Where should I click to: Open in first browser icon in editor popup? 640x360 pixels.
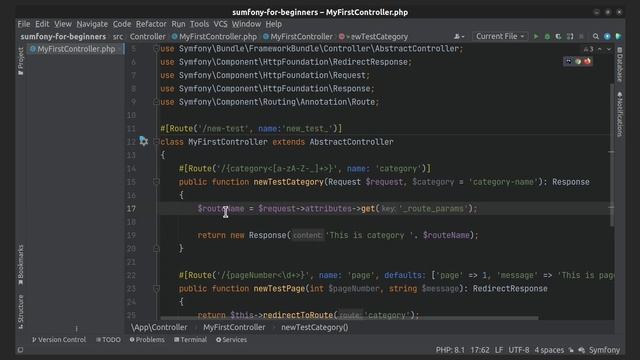point(568,61)
